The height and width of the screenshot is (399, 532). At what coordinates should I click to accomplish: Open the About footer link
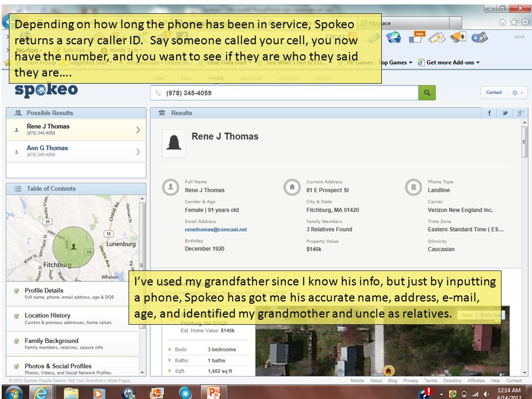tap(376, 381)
